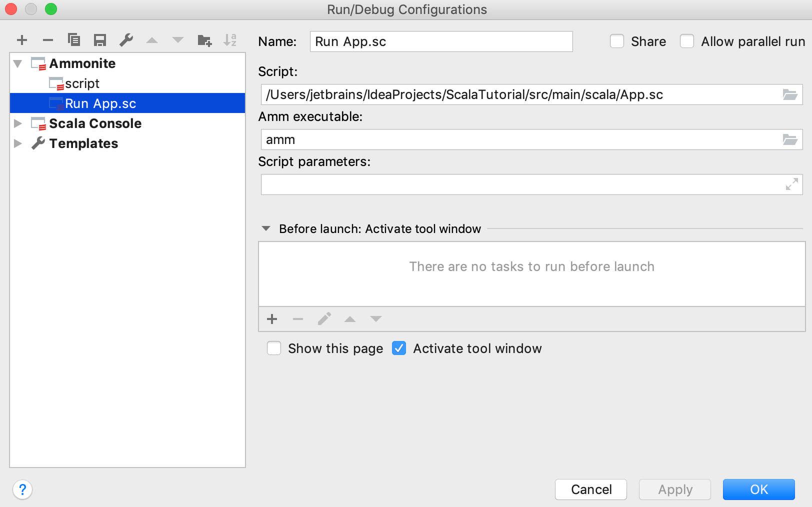Save the current configuration
This screenshot has height=507, width=812.
99,40
